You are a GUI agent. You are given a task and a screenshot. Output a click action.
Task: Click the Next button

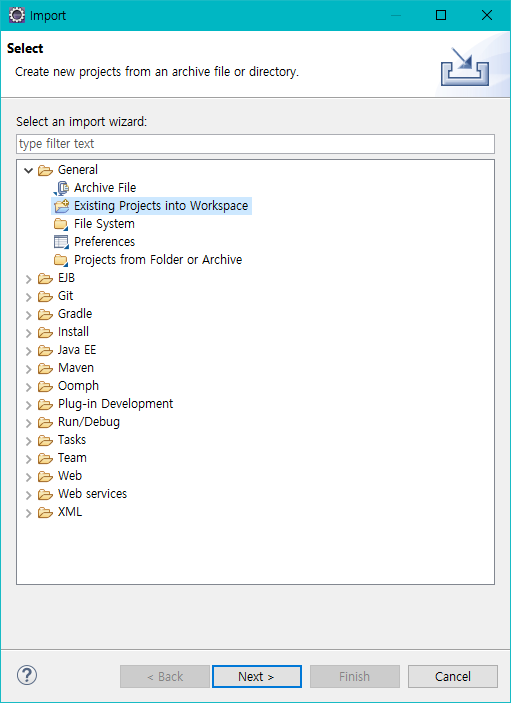pos(257,676)
